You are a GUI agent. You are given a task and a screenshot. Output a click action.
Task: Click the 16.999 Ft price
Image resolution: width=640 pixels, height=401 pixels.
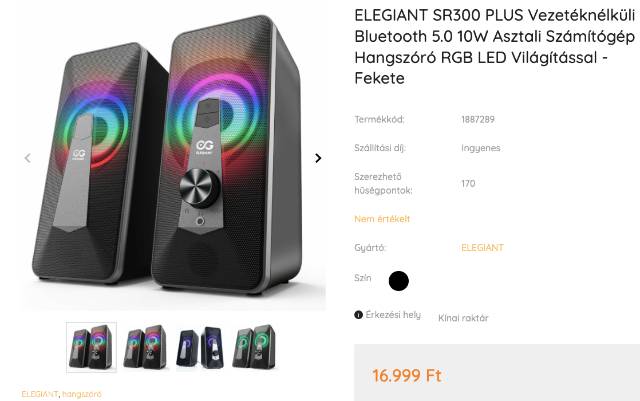point(407,375)
